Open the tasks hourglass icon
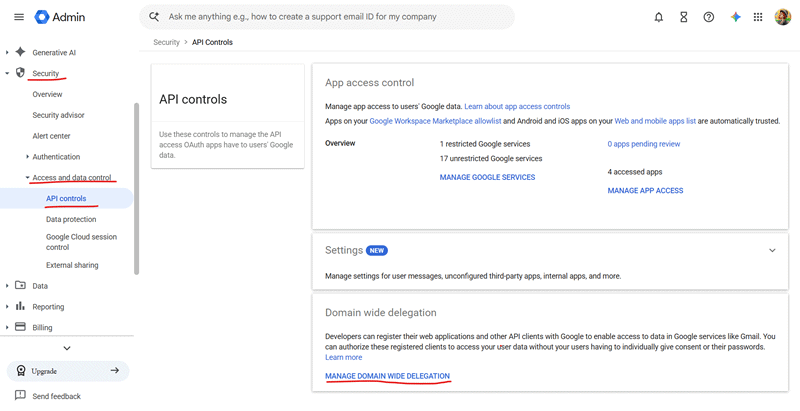Viewport: 800px width, 411px height. (684, 17)
